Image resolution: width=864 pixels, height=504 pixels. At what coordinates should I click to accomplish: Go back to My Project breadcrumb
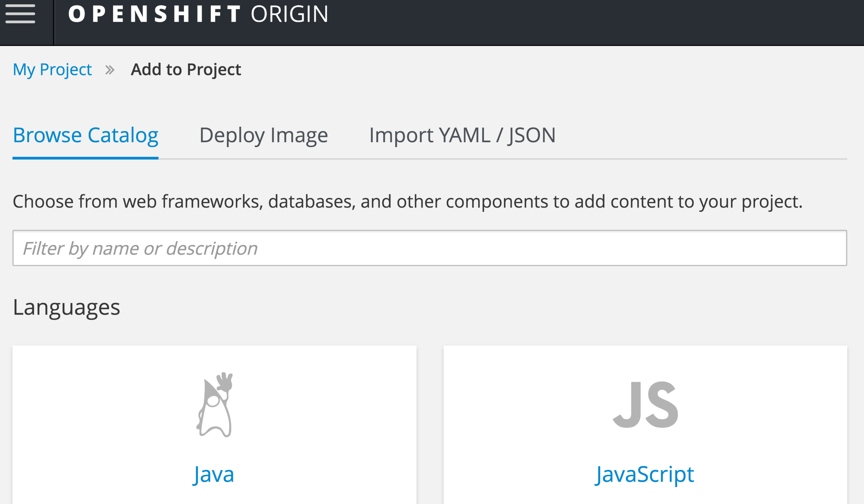(x=52, y=69)
